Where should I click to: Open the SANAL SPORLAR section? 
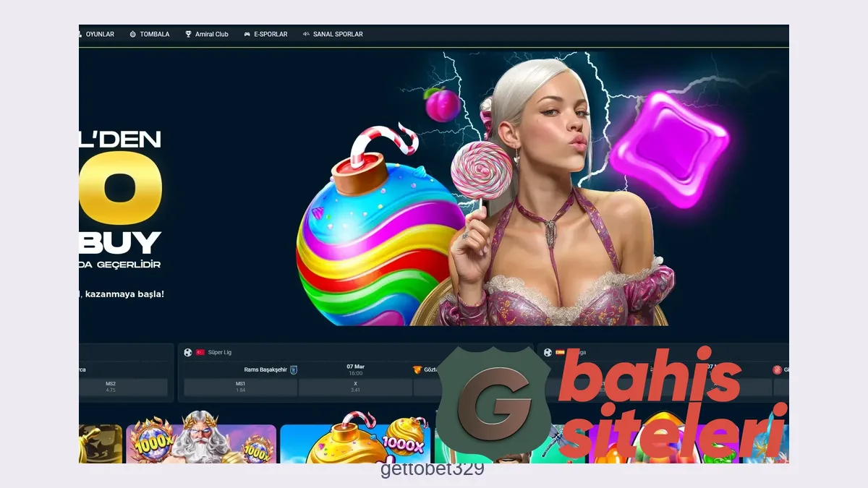pos(337,34)
